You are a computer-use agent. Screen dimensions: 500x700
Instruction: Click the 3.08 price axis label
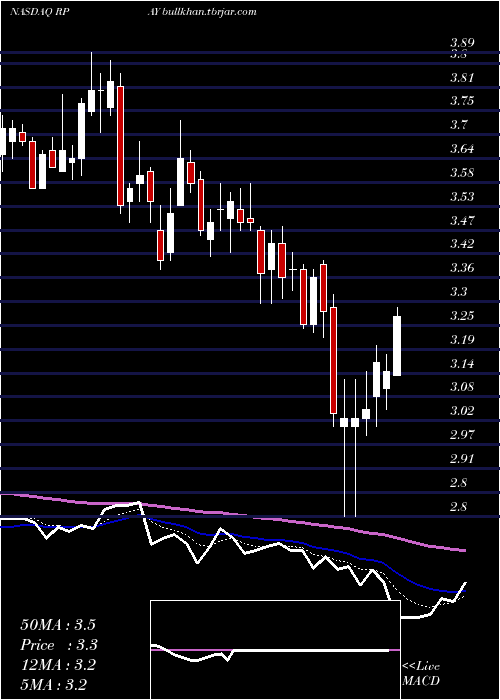pyautogui.click(x=462, y=387)
